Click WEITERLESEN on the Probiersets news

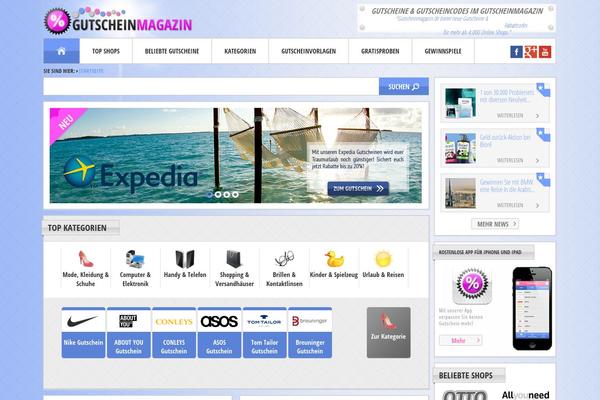pyautogui.click(x=510, y=116)
